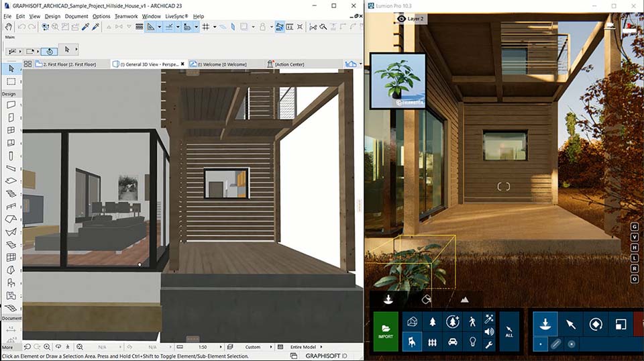Select the Nature tree category in Lumion
Image resolution: width=644 pixels, height=361 pixels.
[x=431, y=322]
